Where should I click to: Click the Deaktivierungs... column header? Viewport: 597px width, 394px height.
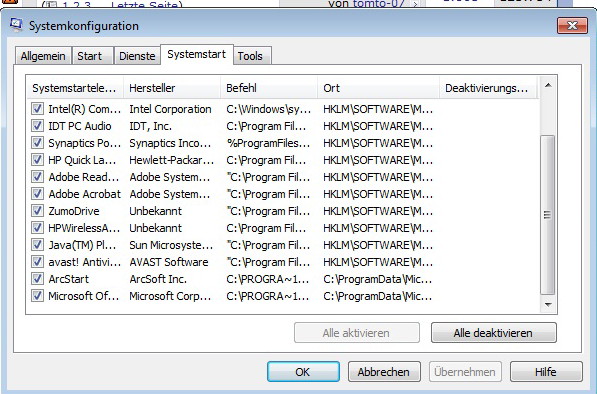click(488, 88)
